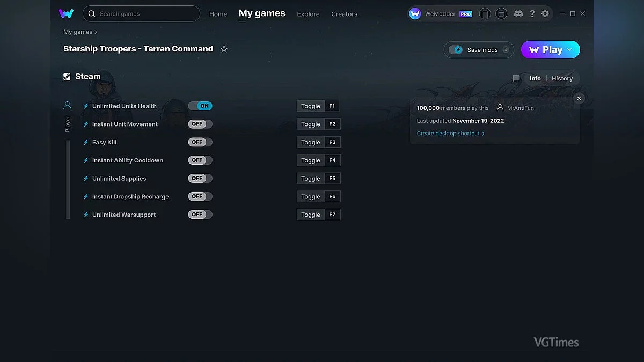The height and width of the screenshot is (362, 644).
Task: Click Toggle button for F1 hotkey
Action: (x=311, y=106)
